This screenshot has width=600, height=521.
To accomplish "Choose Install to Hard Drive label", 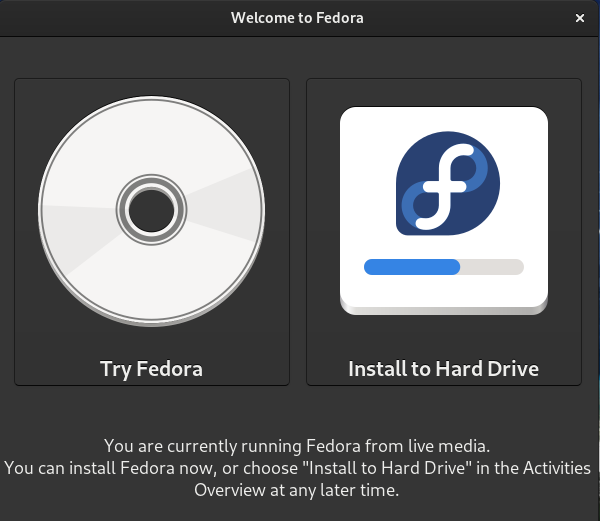I will tap(443, 369).
